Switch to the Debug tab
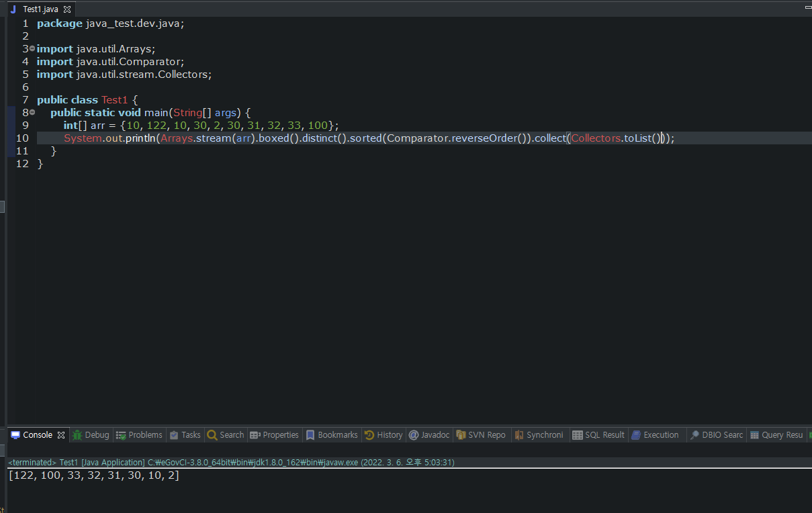This screenshot has width=812, height=513. pos(91,435)
